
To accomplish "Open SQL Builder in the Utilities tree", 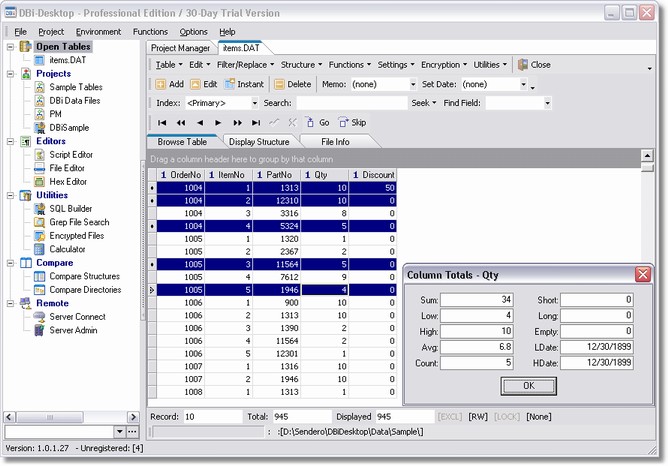I will [x=71, y=207].
